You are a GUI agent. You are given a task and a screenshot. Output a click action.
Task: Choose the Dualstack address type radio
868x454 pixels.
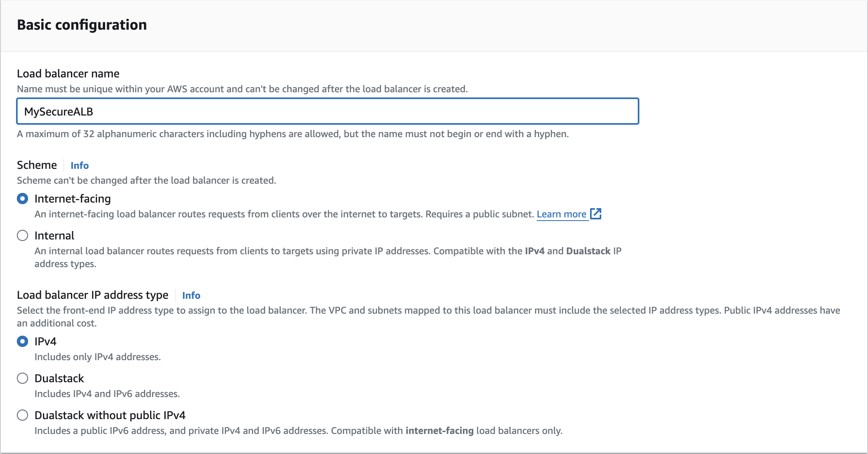pos(22,378)
